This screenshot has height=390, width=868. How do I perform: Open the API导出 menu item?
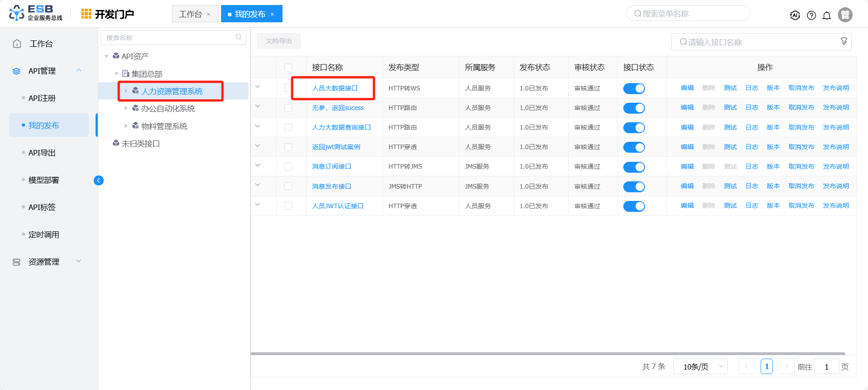(42, 153)
